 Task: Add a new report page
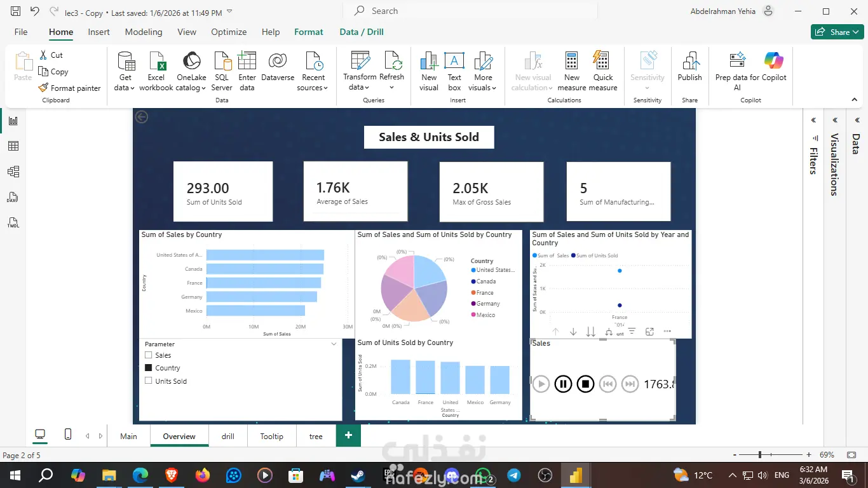pos(348,435)
